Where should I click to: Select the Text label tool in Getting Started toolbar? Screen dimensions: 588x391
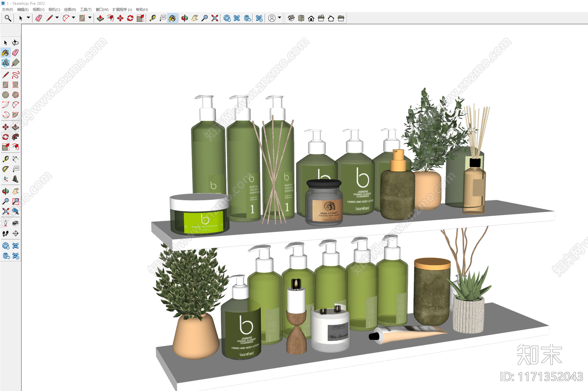point(163,18)
